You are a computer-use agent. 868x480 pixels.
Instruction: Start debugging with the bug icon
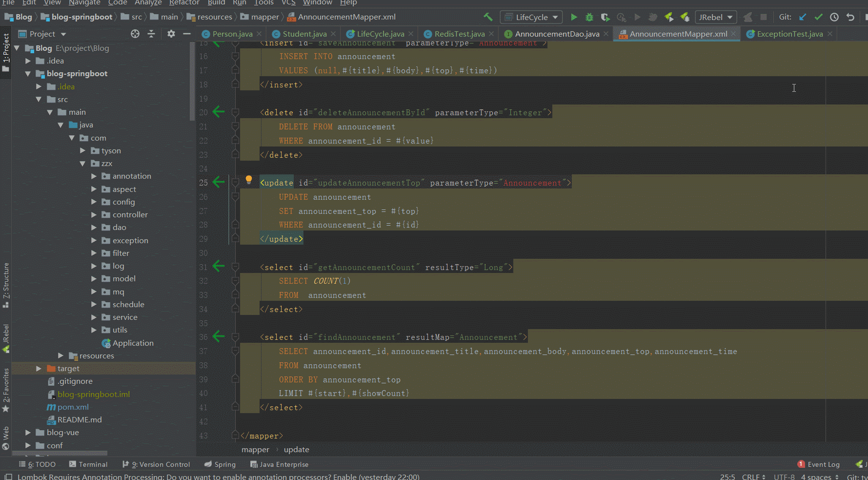589,17
